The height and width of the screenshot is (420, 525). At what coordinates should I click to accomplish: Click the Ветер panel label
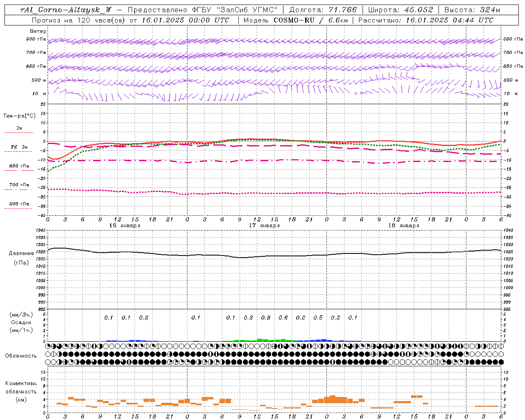coord(38,31)
